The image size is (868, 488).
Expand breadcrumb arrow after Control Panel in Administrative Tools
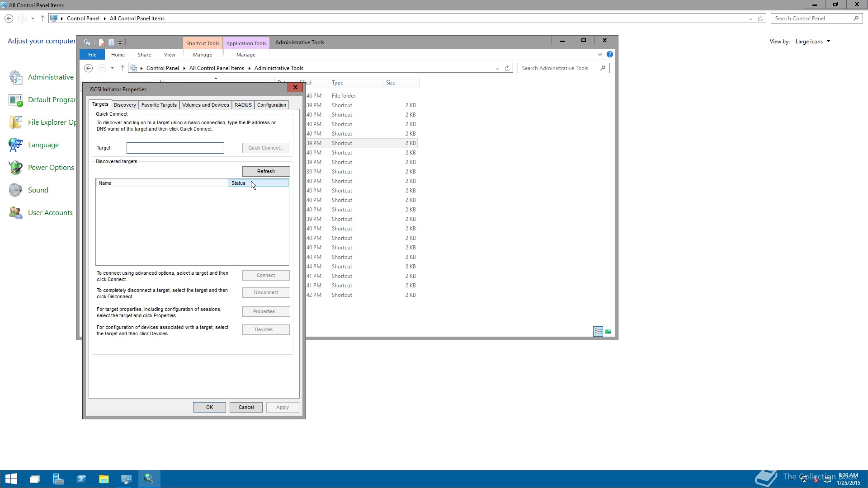[184, 68]
